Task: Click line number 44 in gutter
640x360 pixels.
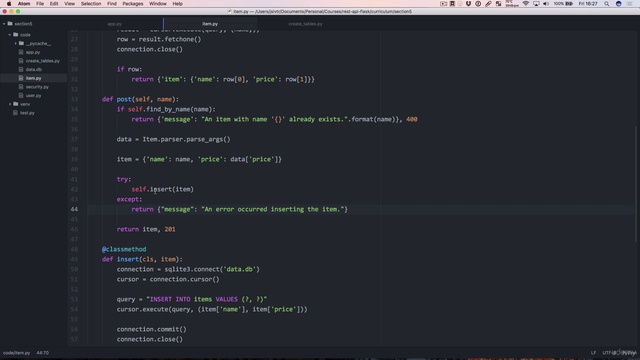Action: [x=74, y=209]
